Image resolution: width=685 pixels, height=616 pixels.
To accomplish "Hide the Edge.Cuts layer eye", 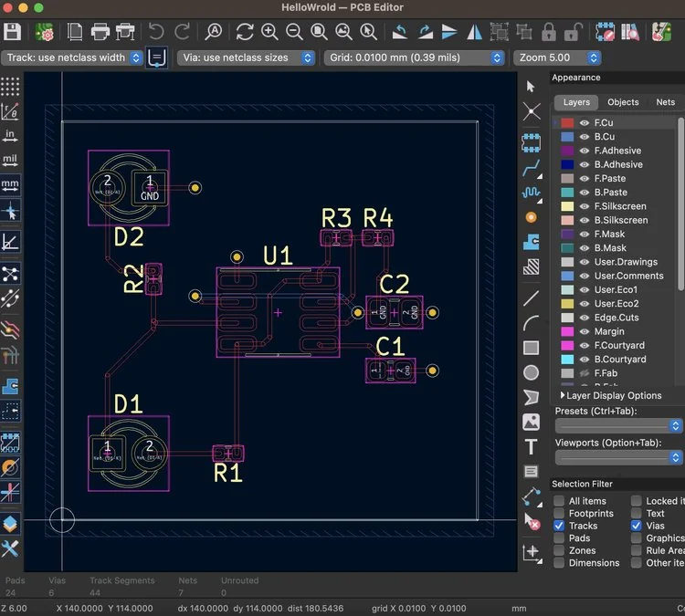I will pos(585,318).
